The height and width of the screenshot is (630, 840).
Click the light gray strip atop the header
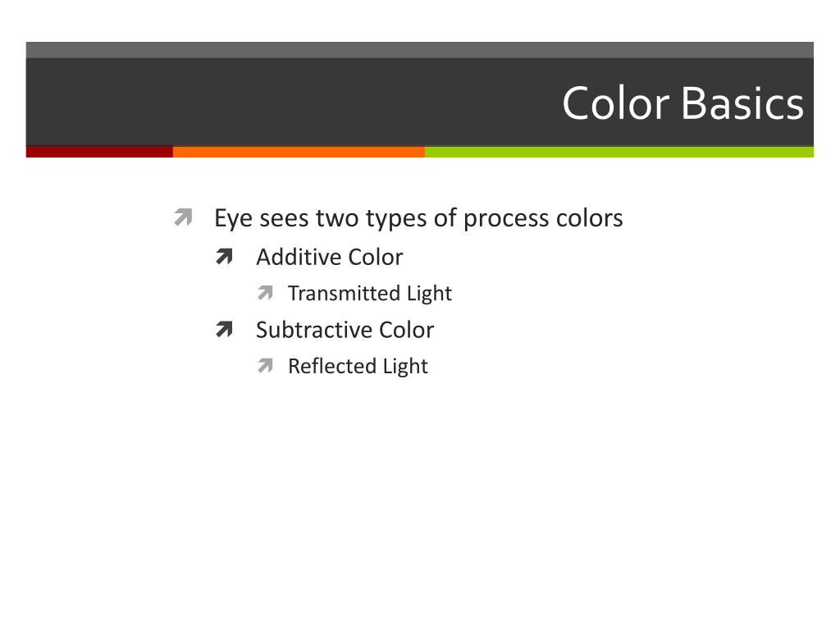pos(419,50)
